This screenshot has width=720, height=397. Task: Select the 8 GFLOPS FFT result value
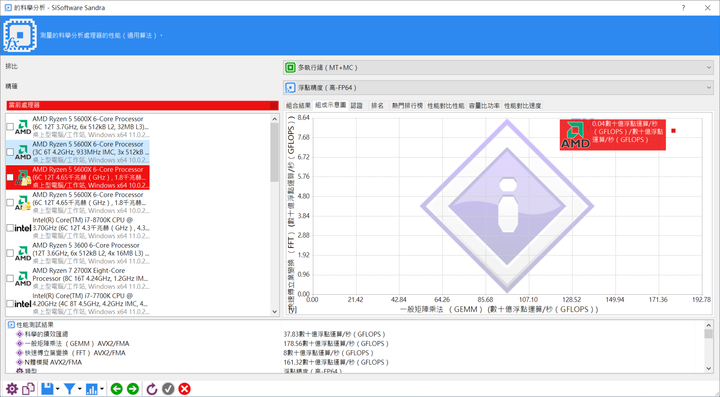329,353
